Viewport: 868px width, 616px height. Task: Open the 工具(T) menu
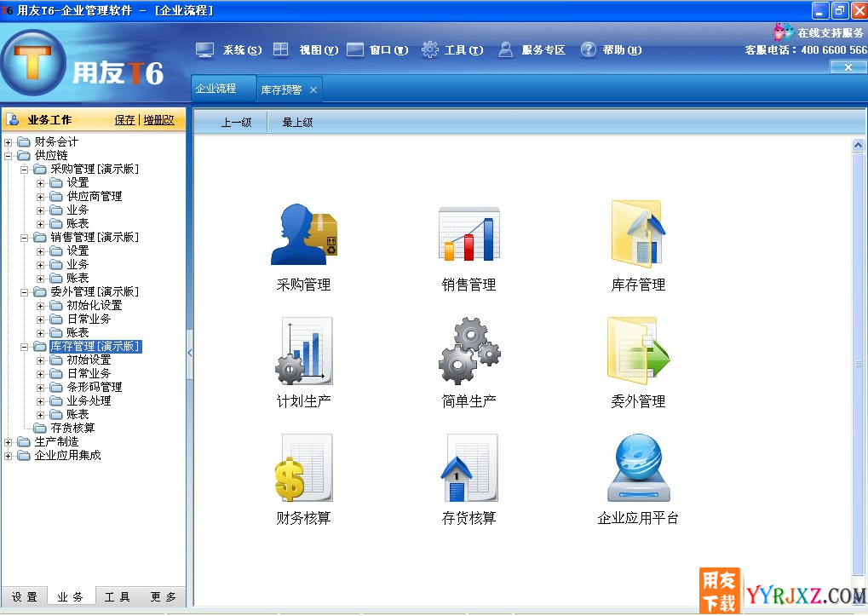(x=464, y=50)
